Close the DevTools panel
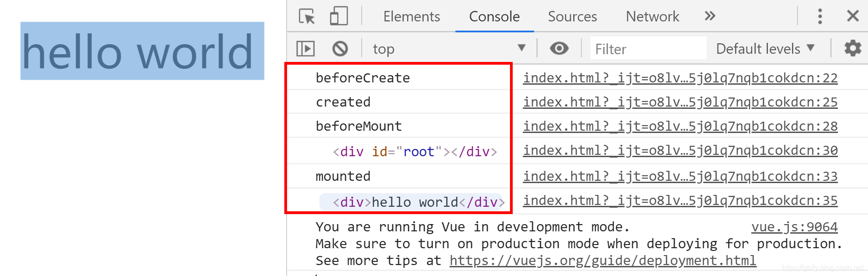Viewport: 868px width, 276px height. [x=853, y=16]
